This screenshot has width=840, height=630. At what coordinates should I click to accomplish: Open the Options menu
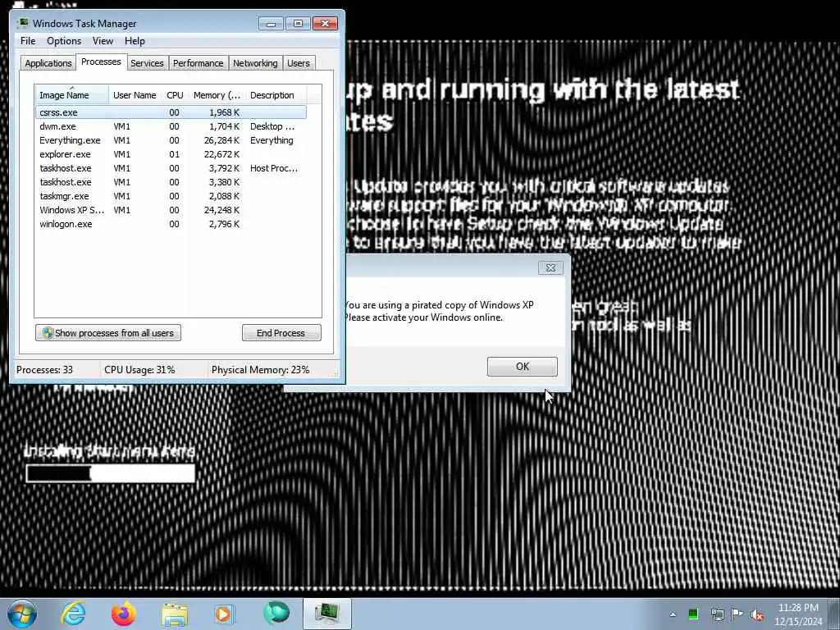coord(64,41)
